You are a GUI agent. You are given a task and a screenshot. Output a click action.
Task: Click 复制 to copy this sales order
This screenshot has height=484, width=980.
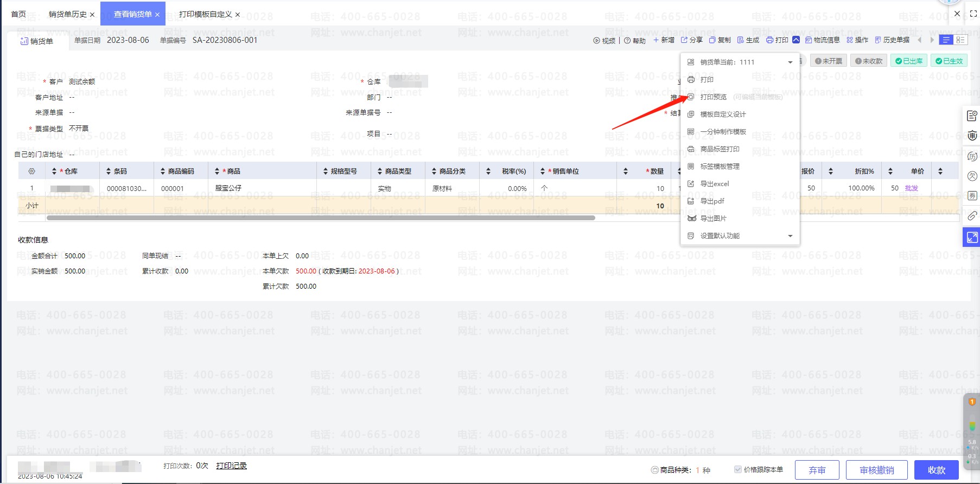(720, 40)
